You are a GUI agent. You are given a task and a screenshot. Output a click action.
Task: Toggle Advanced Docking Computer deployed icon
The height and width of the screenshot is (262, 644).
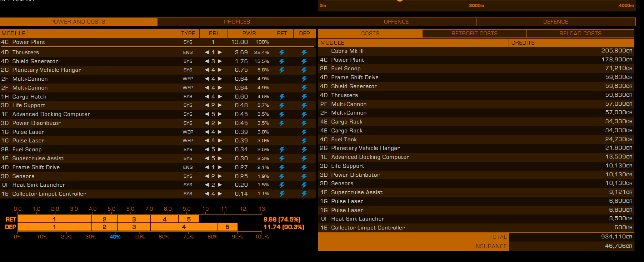coord(304,114)
